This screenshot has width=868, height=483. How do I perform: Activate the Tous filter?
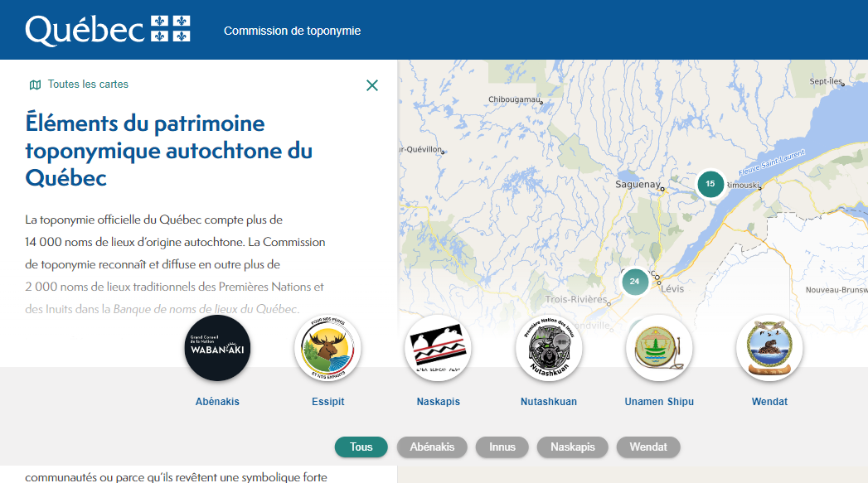click(x=361, y=447)
